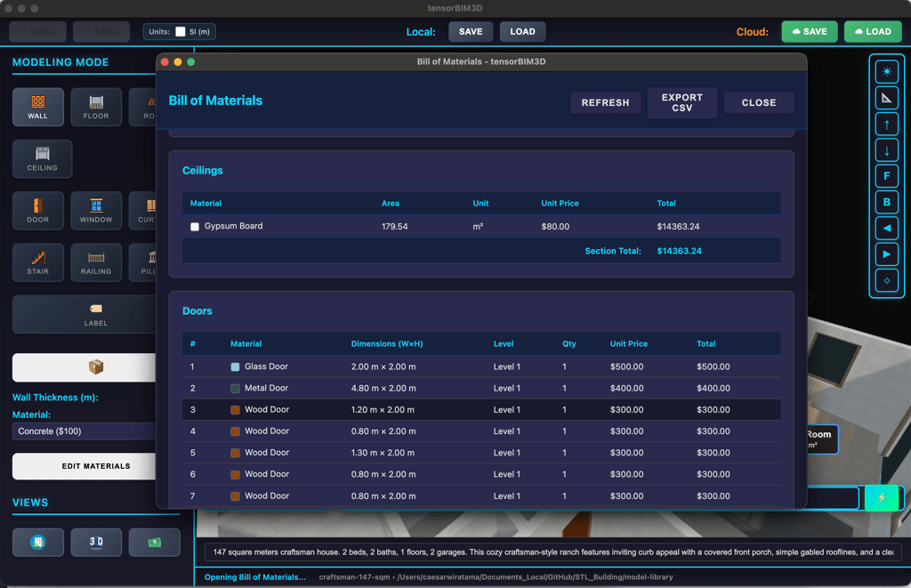The image size is (911, 588).
Task: Select the Wall modeling tool
Action: [37, 107]
